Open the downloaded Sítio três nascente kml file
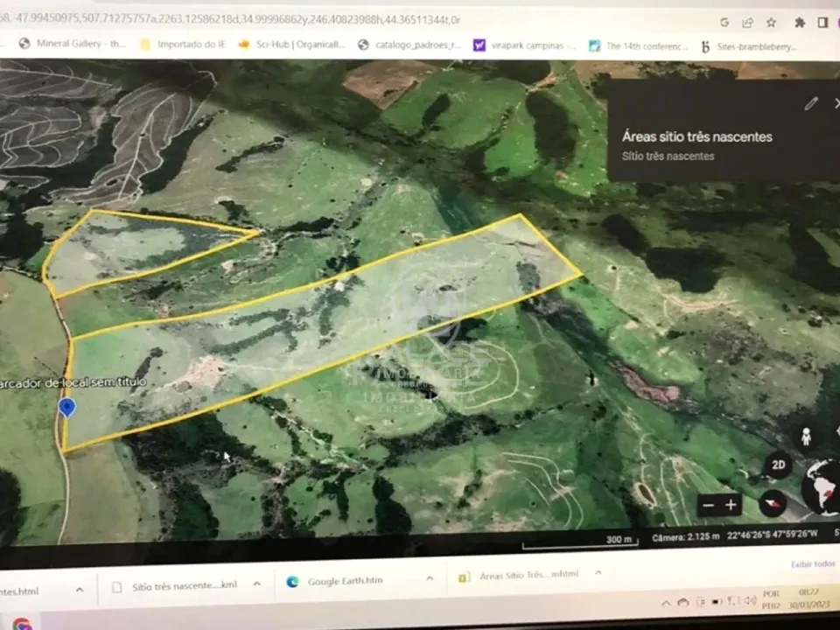The height and width of the screenshot is (630, 840). point(175,586)
